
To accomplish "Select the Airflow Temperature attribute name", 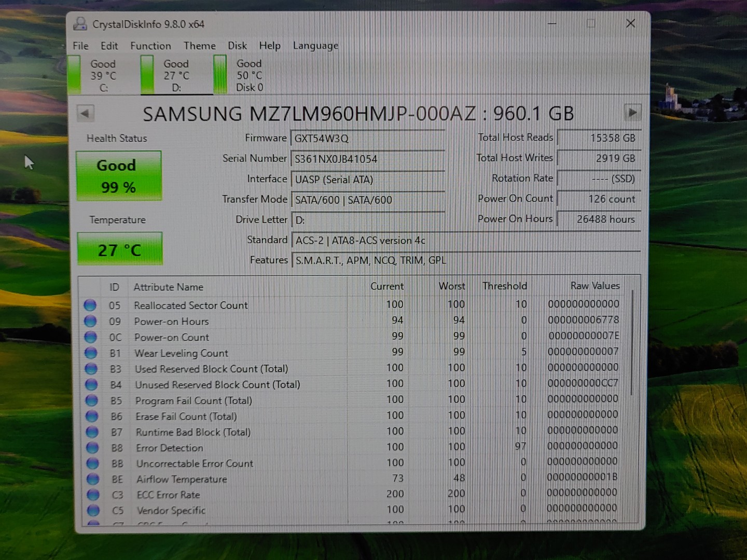I will coord(182,479).
